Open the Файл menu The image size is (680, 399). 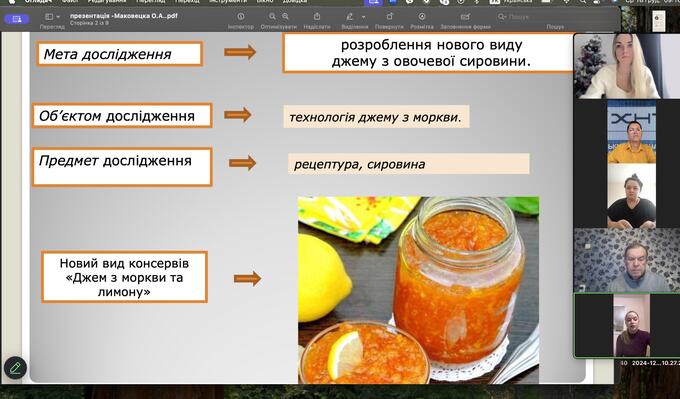(69, 2)
